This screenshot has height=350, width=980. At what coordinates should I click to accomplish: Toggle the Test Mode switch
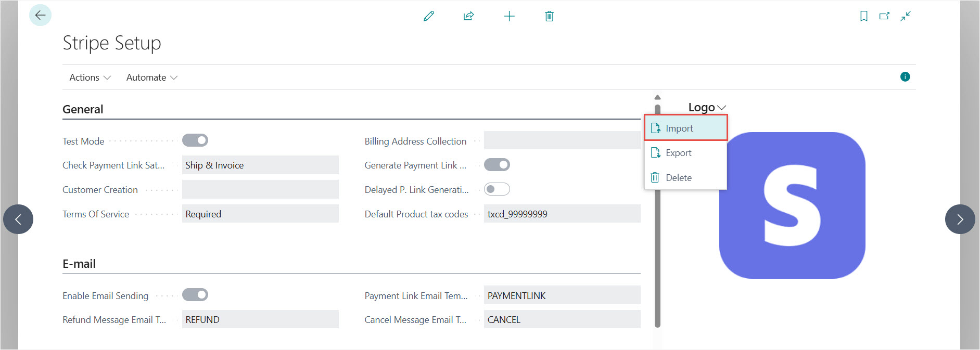click(x=195, y=140)
